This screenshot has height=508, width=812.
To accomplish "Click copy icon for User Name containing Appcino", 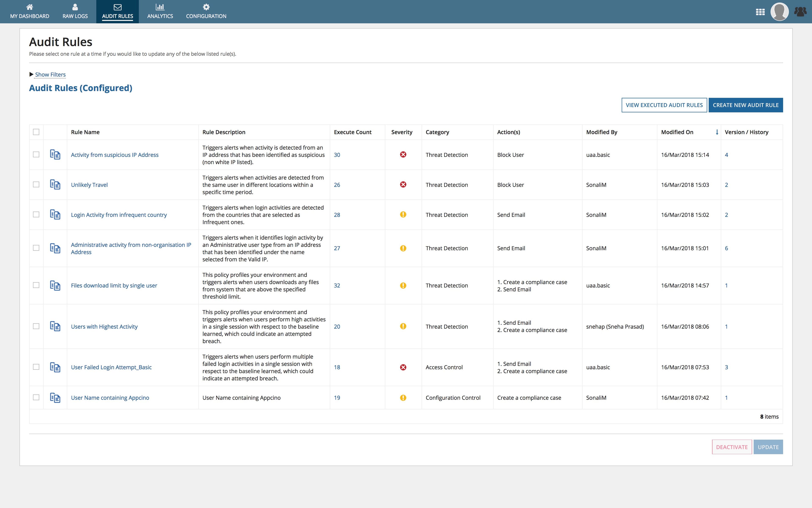I will pos(55,398).
